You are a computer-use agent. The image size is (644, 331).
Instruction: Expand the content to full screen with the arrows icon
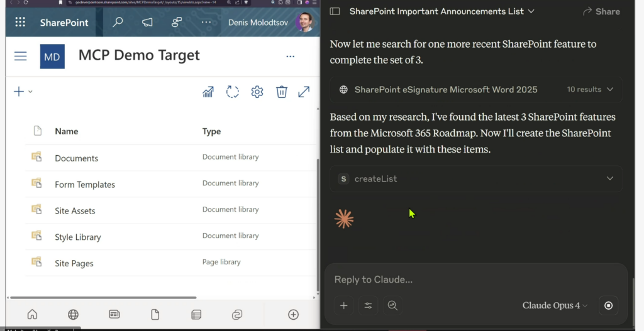tap(304, 92)
